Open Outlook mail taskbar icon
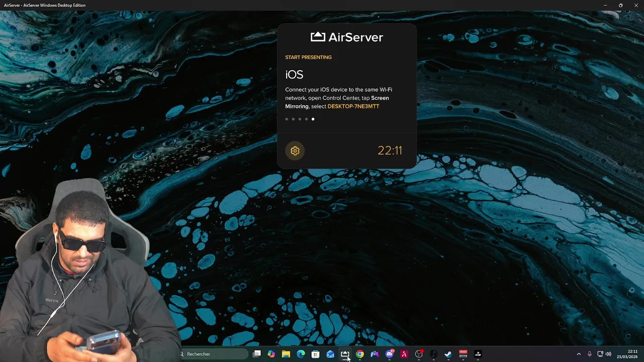This screenshot has height=362, width=644. coord(330,354)
